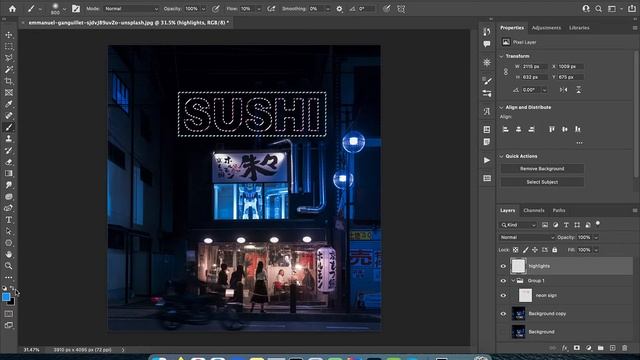Open the brush settings panel icon

click(76, 9)
